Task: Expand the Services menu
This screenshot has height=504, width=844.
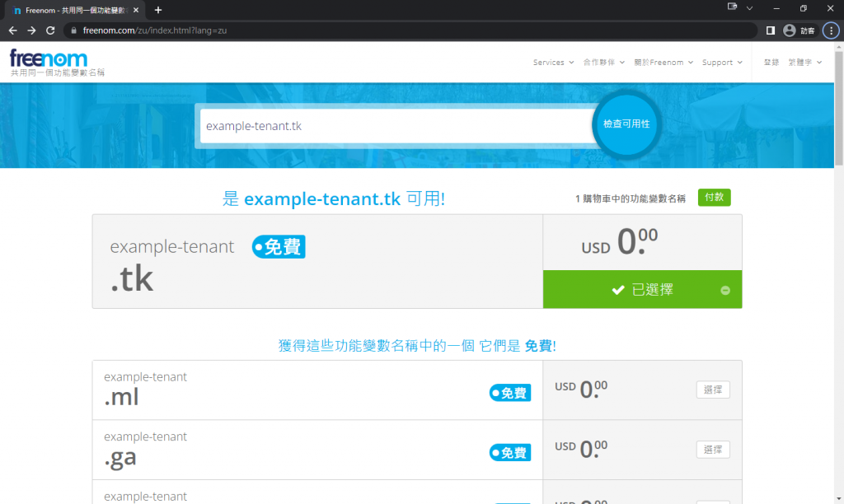Action: coord(553,63)
